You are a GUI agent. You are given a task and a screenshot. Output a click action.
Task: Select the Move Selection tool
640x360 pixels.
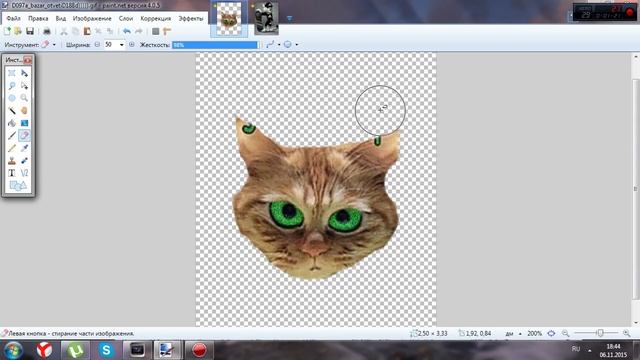coord(24,86)
